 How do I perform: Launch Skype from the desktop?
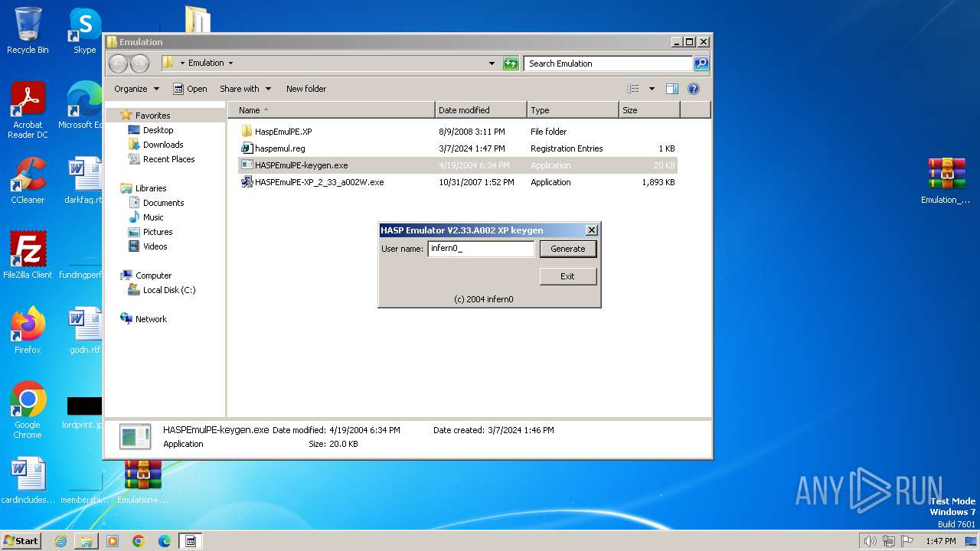click(x=85, y=31)
